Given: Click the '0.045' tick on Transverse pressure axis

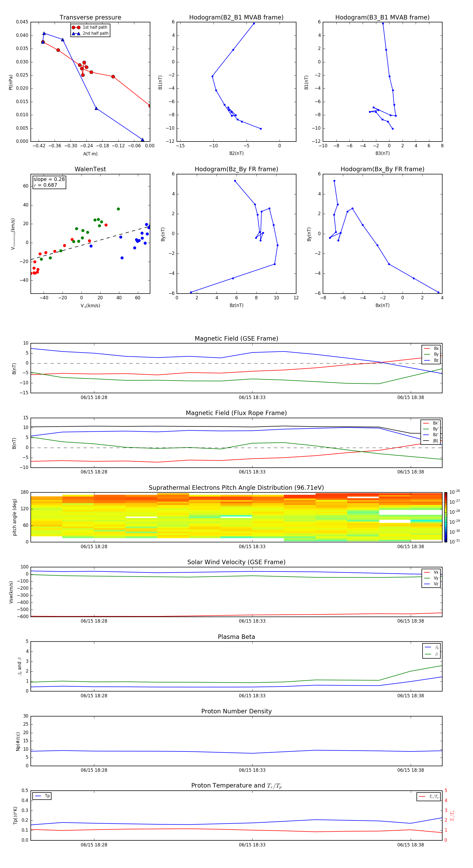Looking at the screenshot, I should click(x=22, y=22).
